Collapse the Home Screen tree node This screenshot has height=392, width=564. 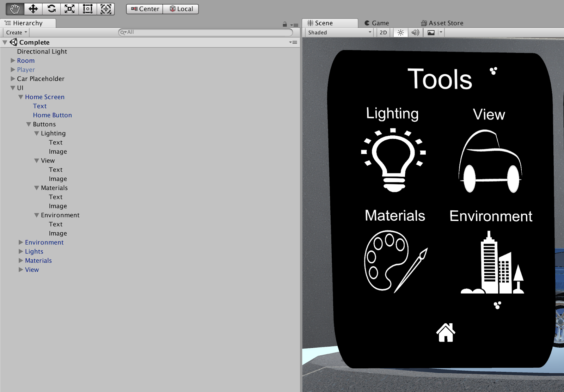(x=21, y=97)
